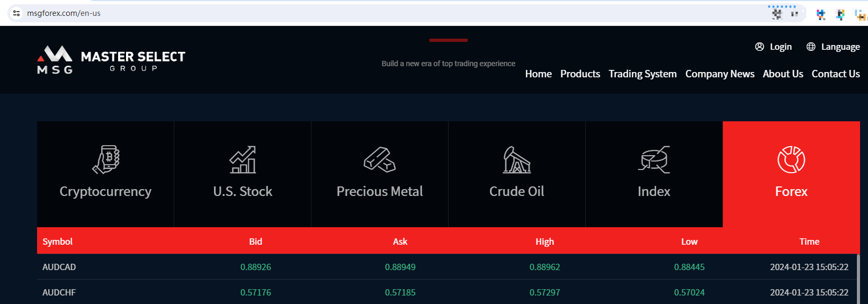The image size is (868, 304).
Task: Click the browser address bar URL
Action: pos(64,13)
